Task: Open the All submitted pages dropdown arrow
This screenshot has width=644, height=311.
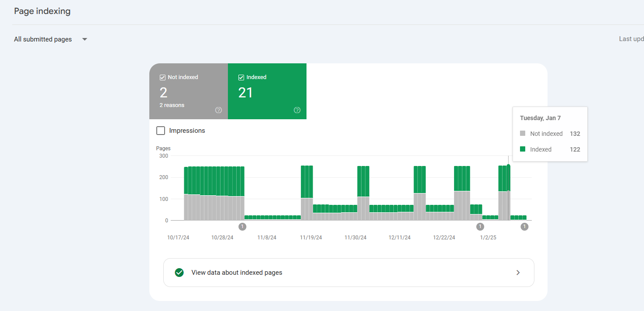Action: [x=85, y=39]
